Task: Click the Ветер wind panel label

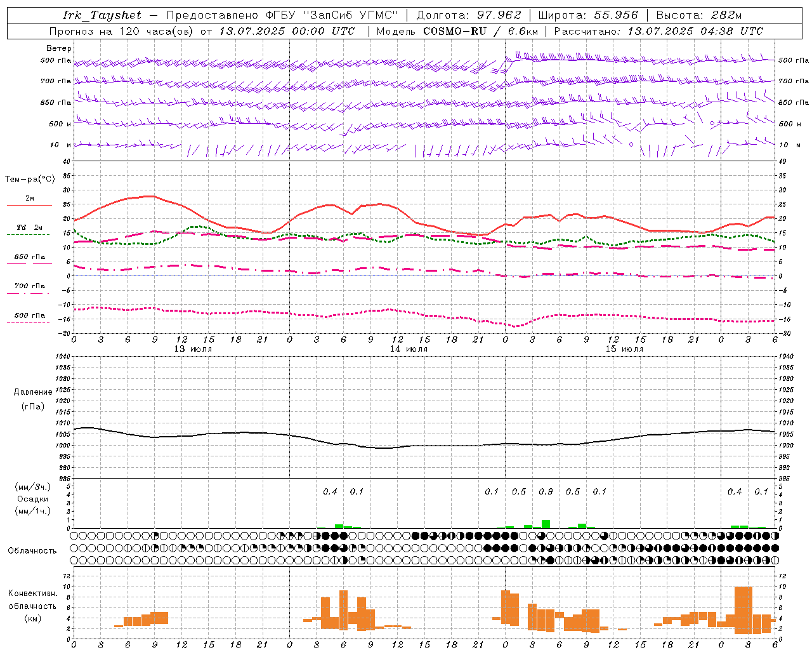Action: click(x=59, y=48)
